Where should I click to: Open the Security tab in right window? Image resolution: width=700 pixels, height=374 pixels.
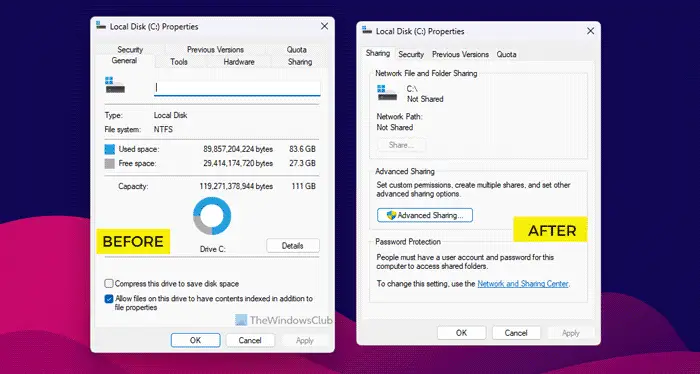[411, 54]
